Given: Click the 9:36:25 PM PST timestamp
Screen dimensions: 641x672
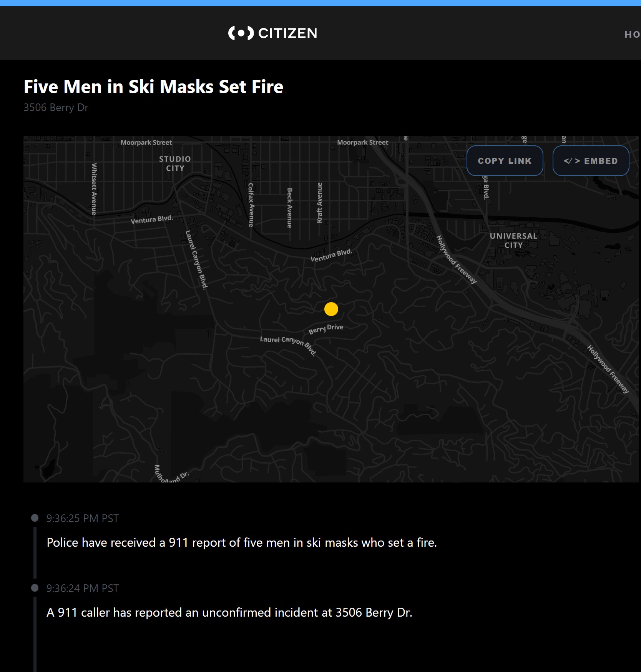Looking at the screenshot, I should (x=83, y=518).
